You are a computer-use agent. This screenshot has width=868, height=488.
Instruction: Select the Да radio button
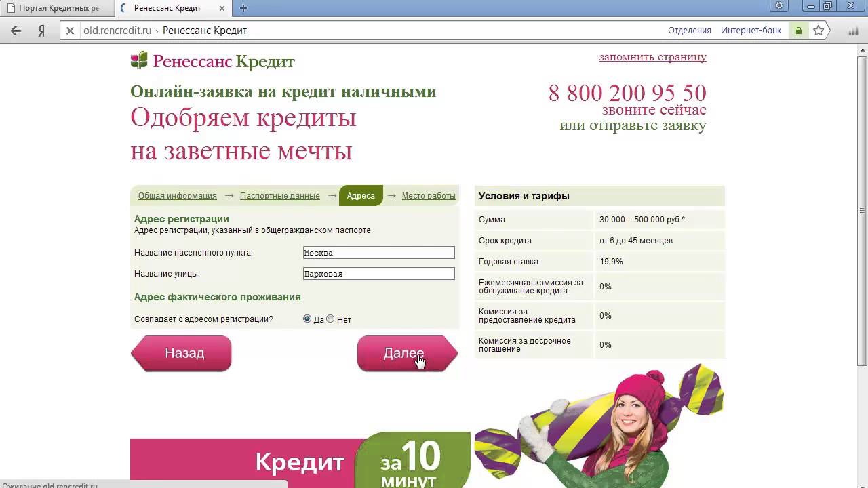[x=307, y=319]
